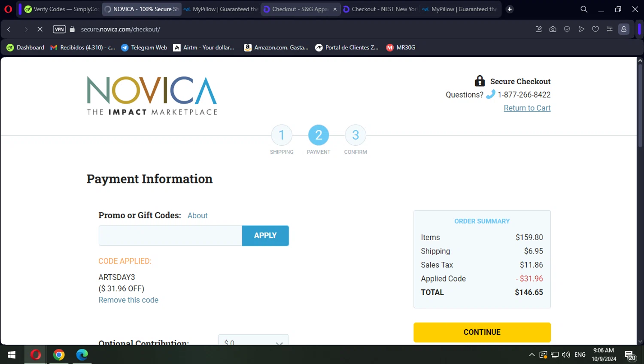This screenshot has width=644, height=364.
Task: Open the ad blocker shield icon
Action: [567, 29]
